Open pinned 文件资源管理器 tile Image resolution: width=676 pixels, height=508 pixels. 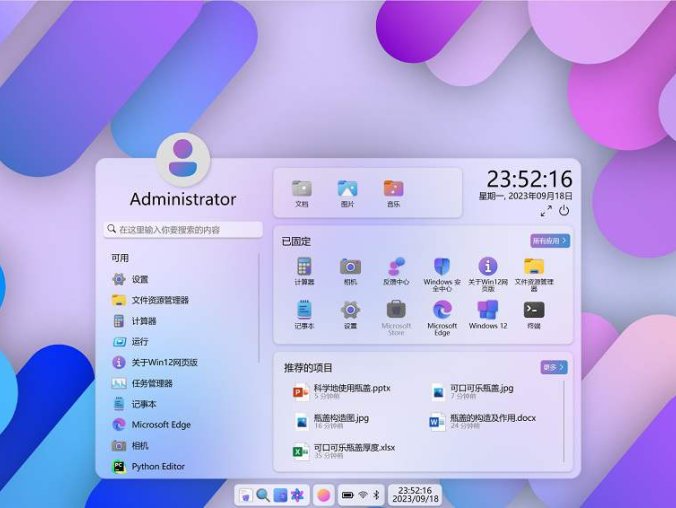point(534,274)
